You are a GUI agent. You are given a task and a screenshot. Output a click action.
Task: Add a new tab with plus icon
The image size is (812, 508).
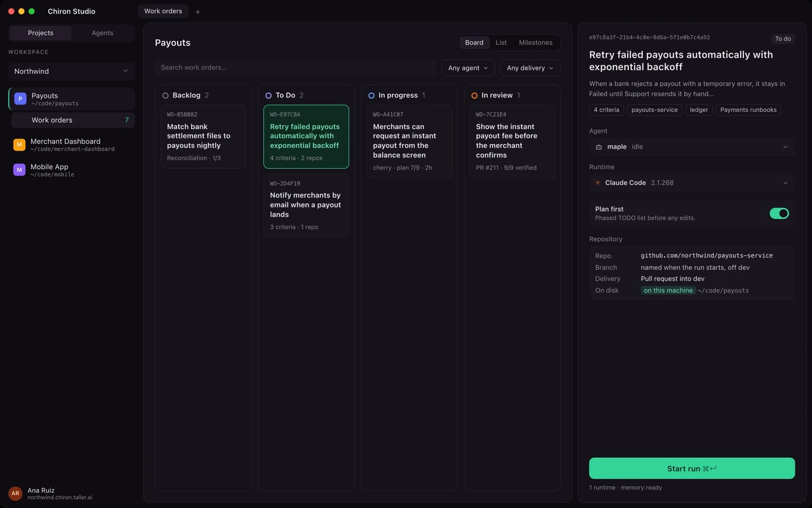(x=198, y=12)
